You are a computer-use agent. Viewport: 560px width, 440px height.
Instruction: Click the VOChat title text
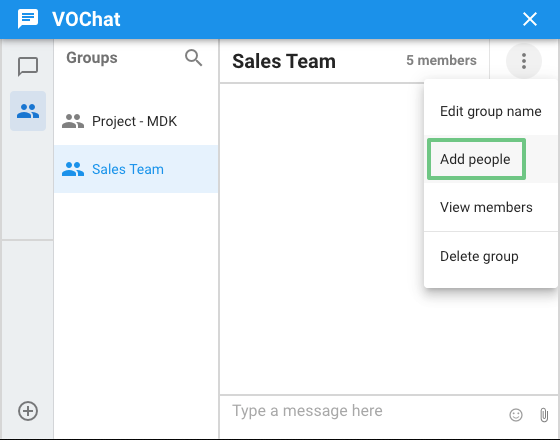(x=86, y=19)
